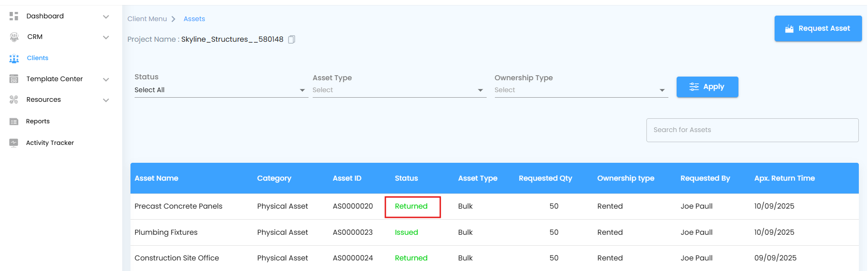Open the Reports menu item
The image size is (868, 271).
(x=38, y=122)
